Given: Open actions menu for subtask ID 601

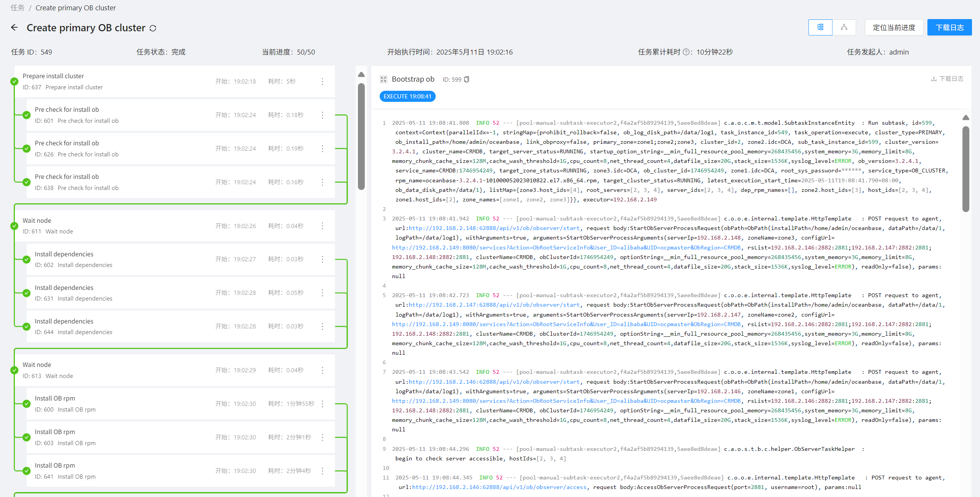Looking at the screenshot, I should point(322,115).
